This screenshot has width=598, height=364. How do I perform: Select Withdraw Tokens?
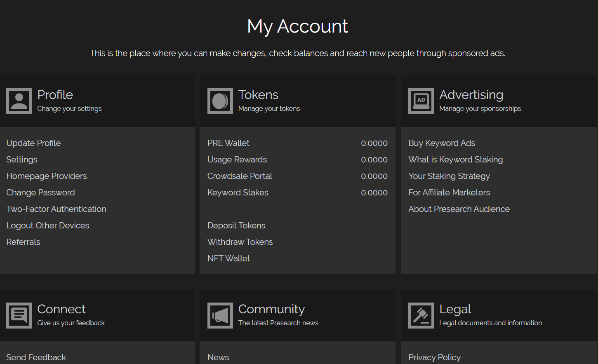240,242
